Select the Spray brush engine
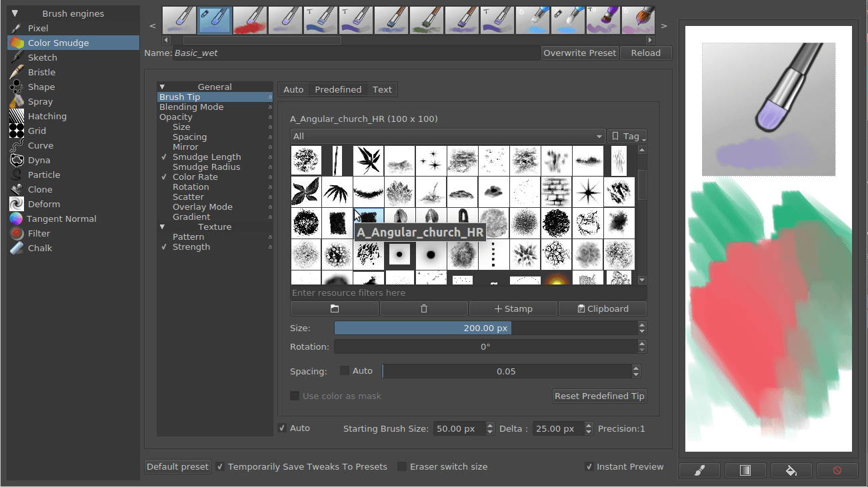This screenshot has height=487, width=868. click(x=40, y=102)
